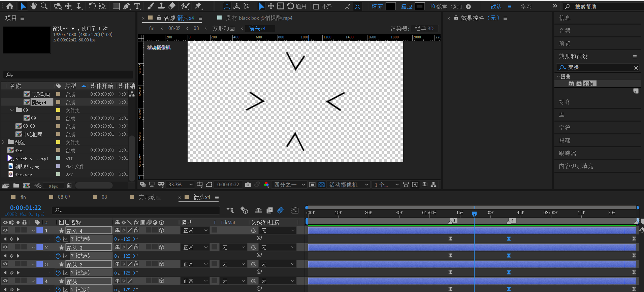Open parent link dropdown for 箭头 3
Image resolution: width=644 pixels, height=292 pixels.
278,247
